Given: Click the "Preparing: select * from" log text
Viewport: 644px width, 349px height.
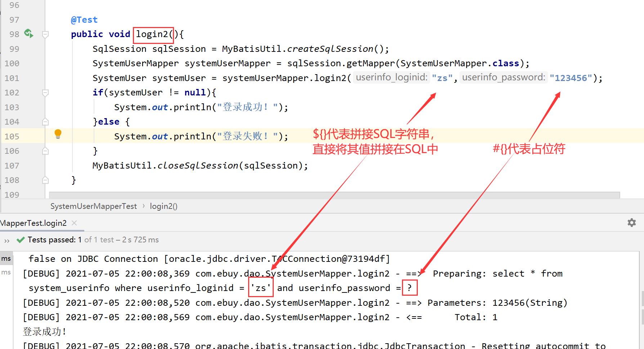Looking at the screenshot, I should [497, 274].
